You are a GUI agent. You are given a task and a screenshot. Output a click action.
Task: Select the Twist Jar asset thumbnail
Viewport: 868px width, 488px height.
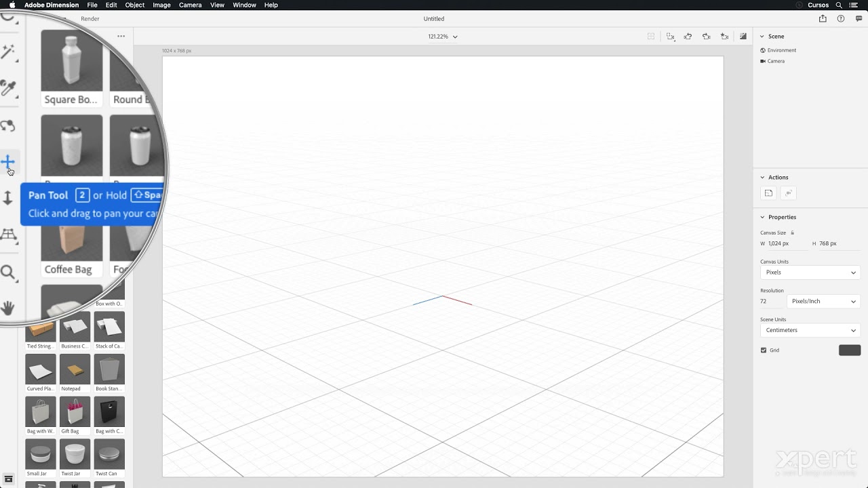pos(75,454)
